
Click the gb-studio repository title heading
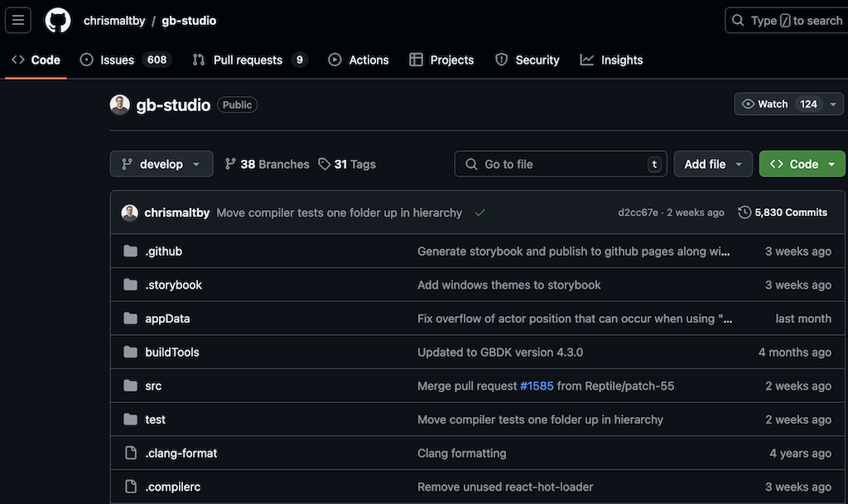(x=173, y=105)
